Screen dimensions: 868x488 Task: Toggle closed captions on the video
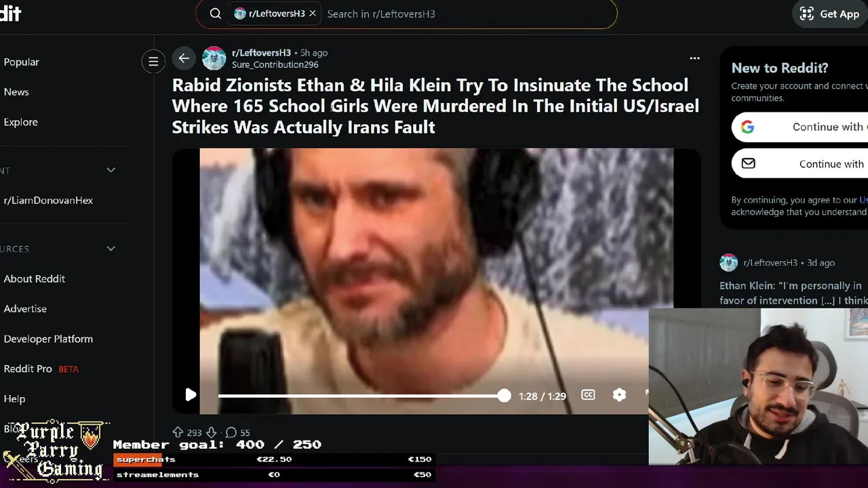pos(588,395)
